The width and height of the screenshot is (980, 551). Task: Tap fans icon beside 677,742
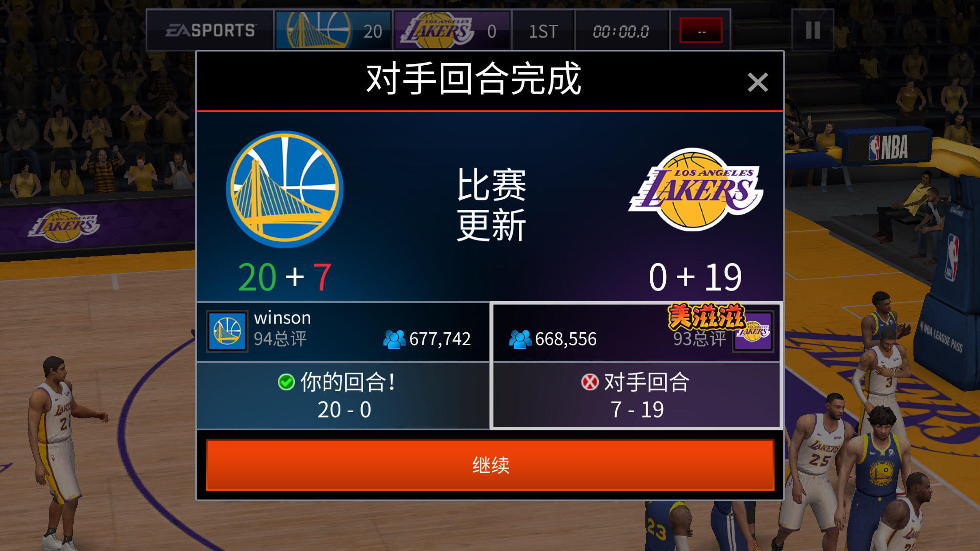pyautogui.click(x=394, y=339)
